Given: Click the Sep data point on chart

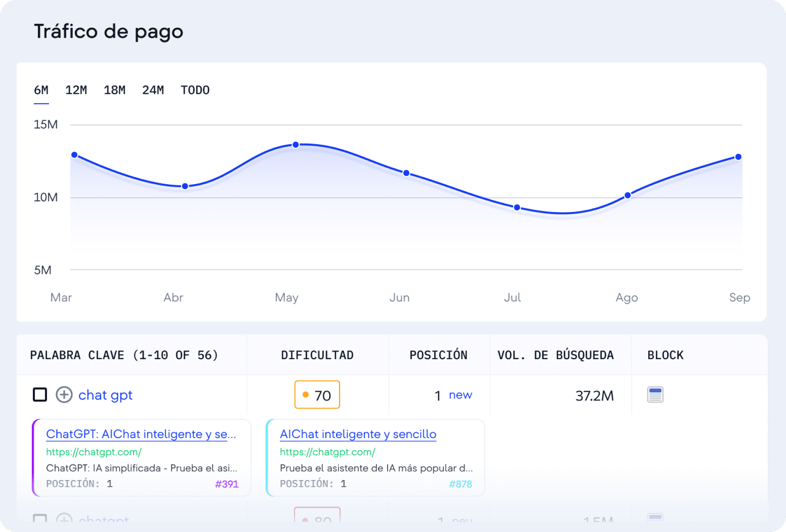Looking at the screenshot, I should click(x=738, y=157).
